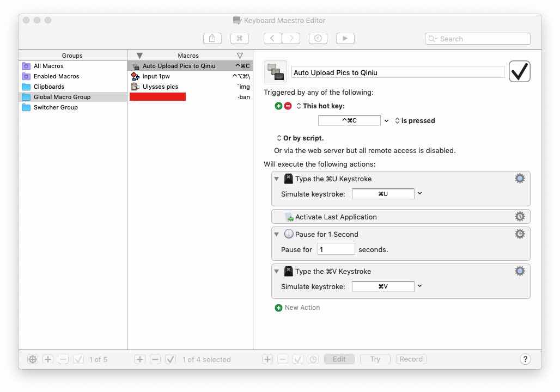Viewport: 560px width, 392px height.
Task: Click the clock button in bottom action bar
Action: (313, 359)
